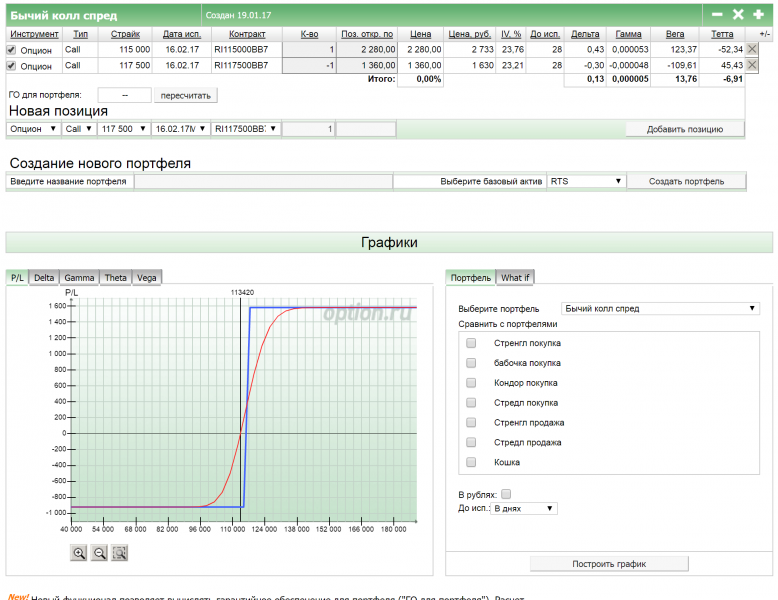Collapse portfolio with the minus icon in header
This screenshot has height=600, width=778.
coord(717,14)
